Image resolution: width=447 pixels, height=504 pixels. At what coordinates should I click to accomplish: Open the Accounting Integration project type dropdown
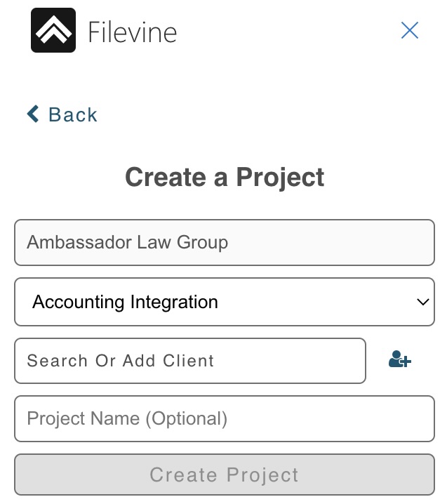point(225,302)
